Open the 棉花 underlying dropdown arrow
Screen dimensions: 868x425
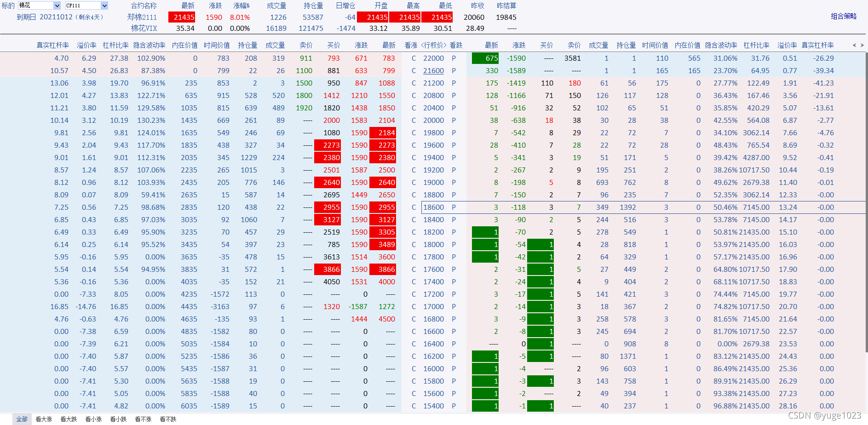tap(57, 6)
